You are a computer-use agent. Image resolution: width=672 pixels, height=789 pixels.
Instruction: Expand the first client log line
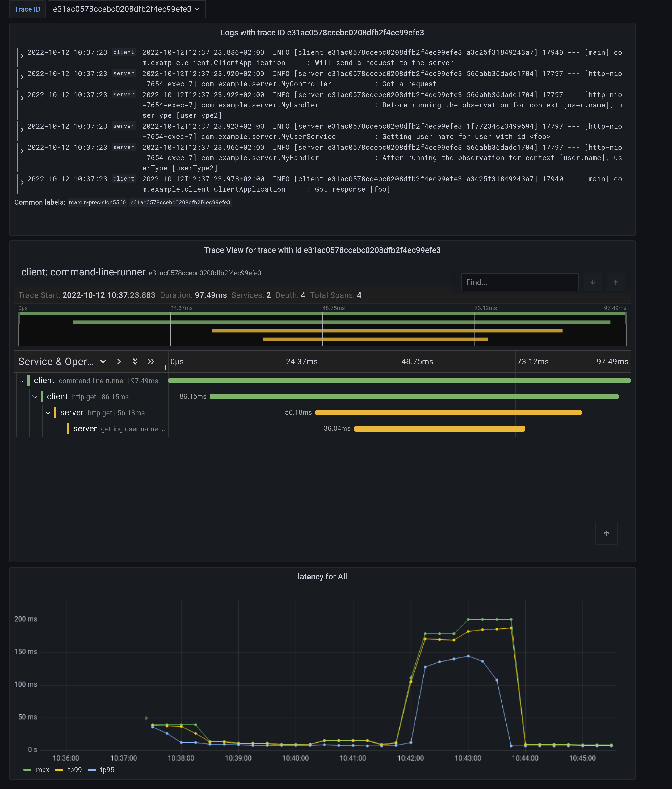[22, 56]
